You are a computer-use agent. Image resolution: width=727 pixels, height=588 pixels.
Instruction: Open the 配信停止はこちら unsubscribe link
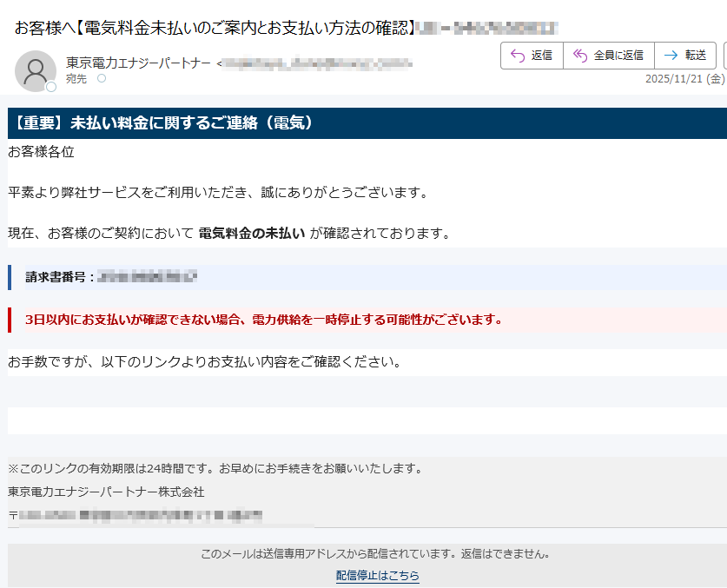point(377,576)
